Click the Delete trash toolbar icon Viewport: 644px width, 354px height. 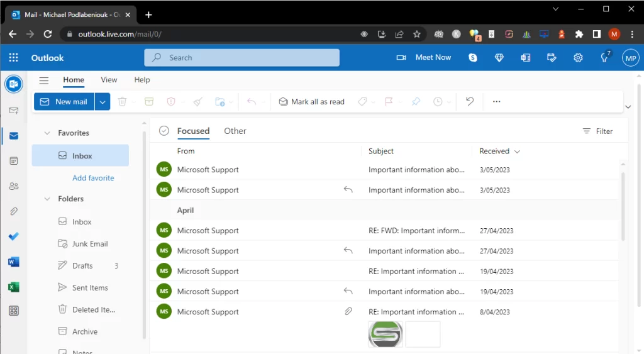(x=122, y=101)
